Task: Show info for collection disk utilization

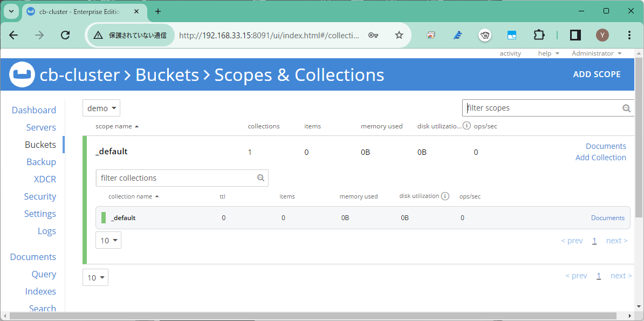Action: click(x=445, y=196)
